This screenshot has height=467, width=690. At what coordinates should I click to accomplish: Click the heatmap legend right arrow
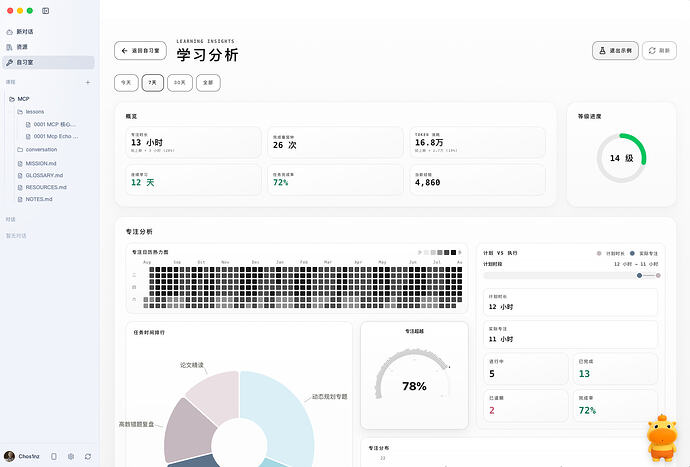pyautogui.click(x=460, y=252)
